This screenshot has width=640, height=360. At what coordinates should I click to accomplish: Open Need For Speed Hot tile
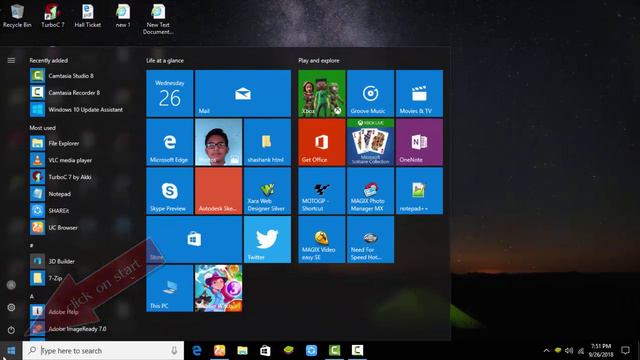(371, 240)
